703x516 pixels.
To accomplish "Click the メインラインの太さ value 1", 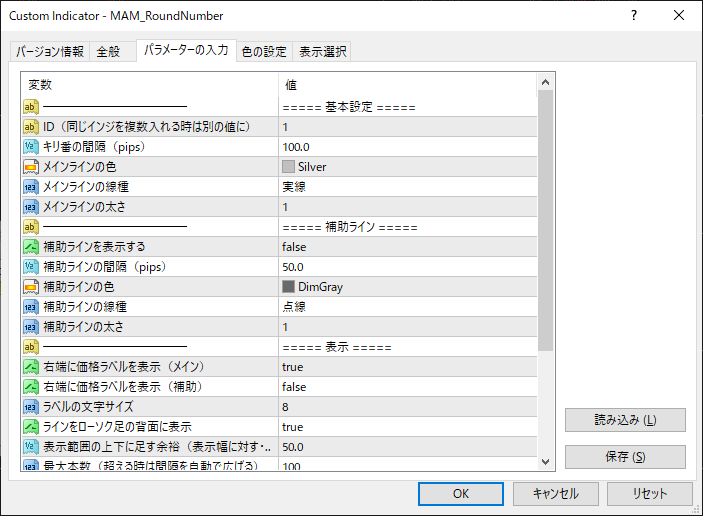I will pyautogui.click(x=408, y=207).
